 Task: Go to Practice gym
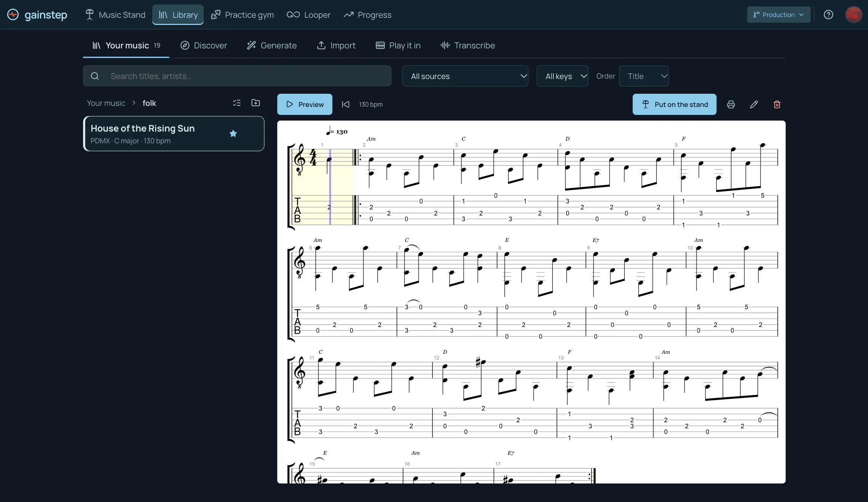(242, 15)
